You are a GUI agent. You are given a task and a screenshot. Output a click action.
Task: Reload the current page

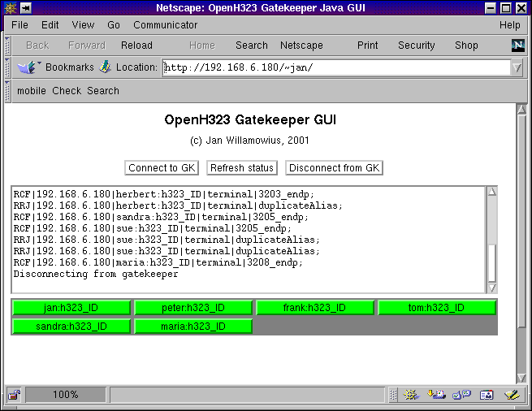coord(136,45)
